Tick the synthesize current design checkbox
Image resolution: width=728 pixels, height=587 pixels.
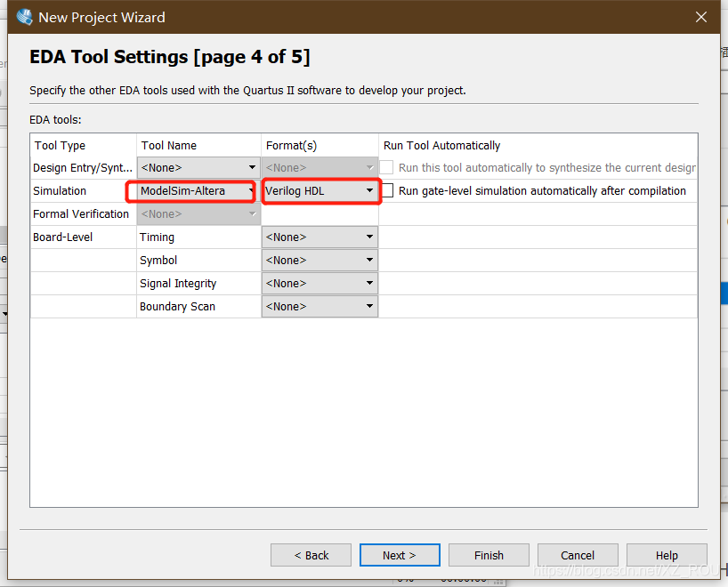click(x=386, y=167)
